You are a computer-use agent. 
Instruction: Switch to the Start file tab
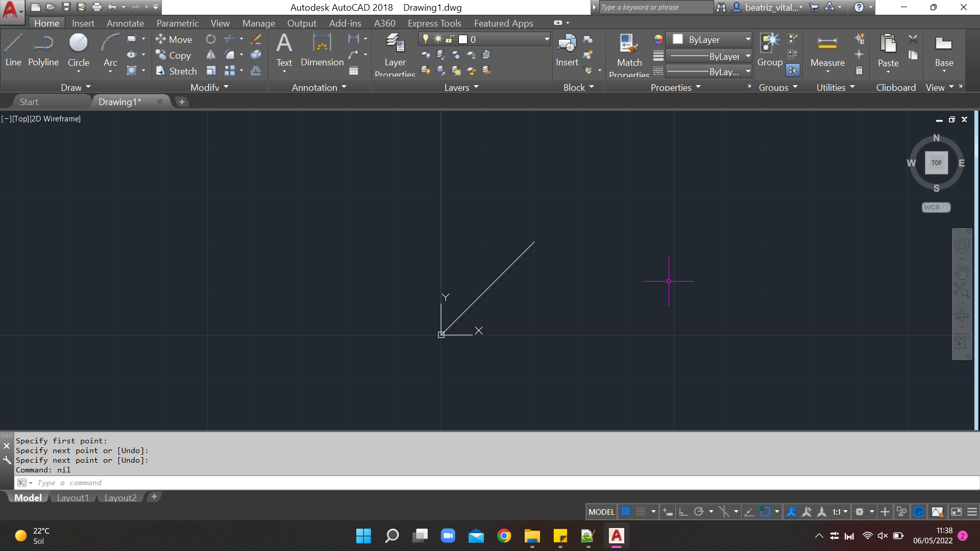(29, 102)
